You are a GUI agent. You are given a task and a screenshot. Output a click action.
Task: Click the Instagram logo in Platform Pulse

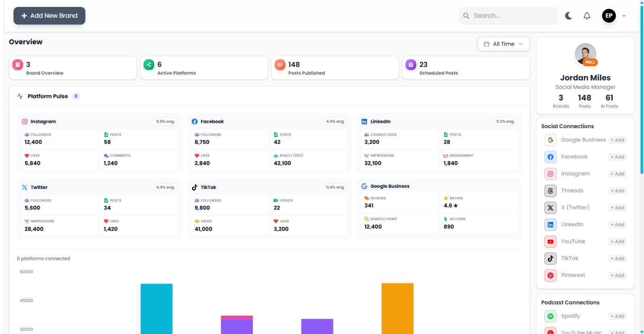tap(25, 122)
